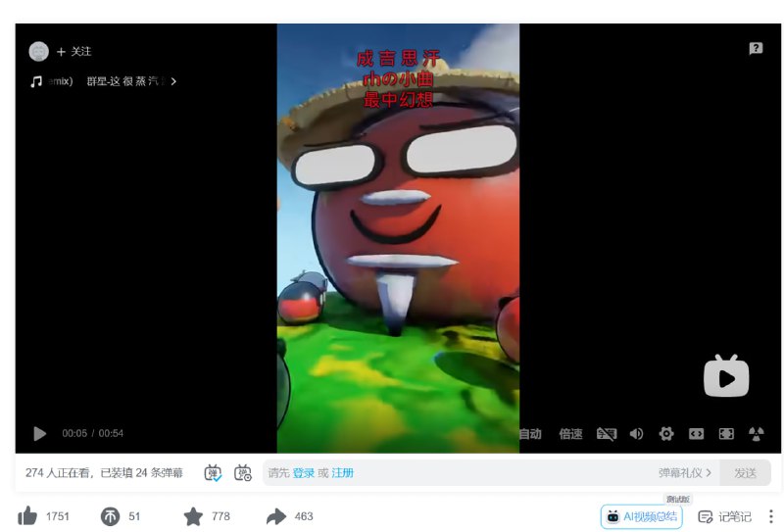Screen dimensions: 784x532
Task: Click the 274 人正在看 viewer count text
Action: tap(59, 472)
